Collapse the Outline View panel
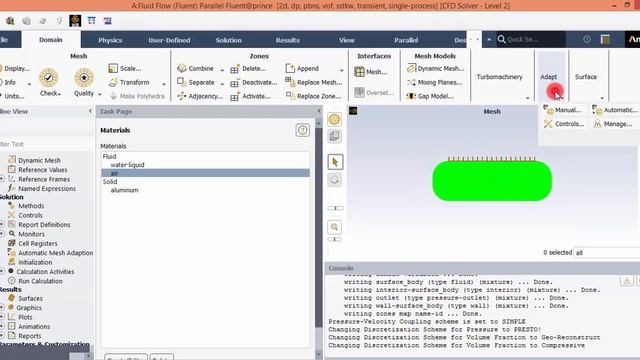The image size is (640, 360). (x=90, y=111)
